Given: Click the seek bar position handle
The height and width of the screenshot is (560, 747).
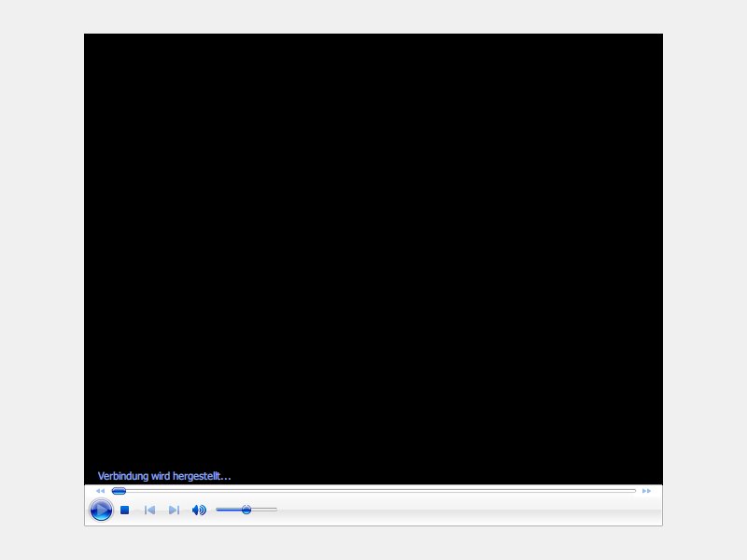Looking at the screenshot, I should 119,491.
